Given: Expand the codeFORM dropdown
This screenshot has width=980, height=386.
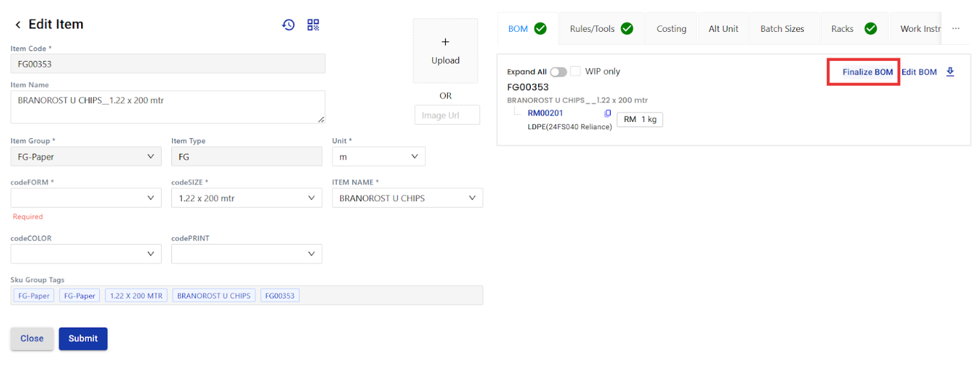Looking at the screenshot, I should click(86, 198).
